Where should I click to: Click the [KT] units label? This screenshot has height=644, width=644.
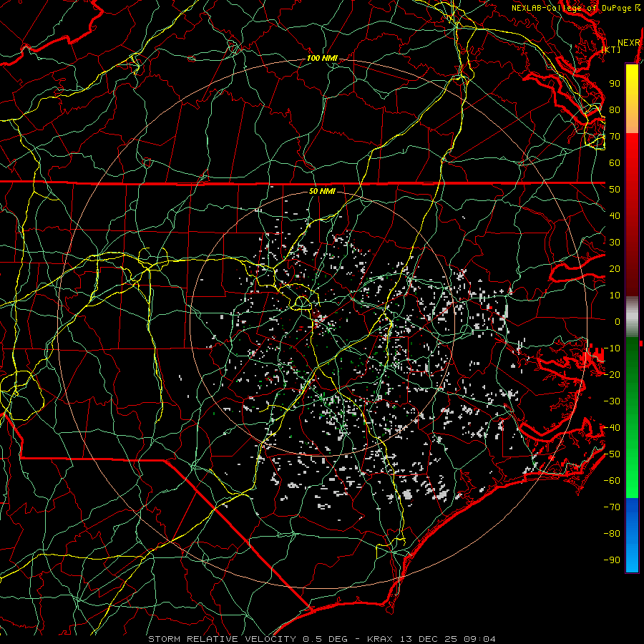pyautogui.click(x=611, y=49)
